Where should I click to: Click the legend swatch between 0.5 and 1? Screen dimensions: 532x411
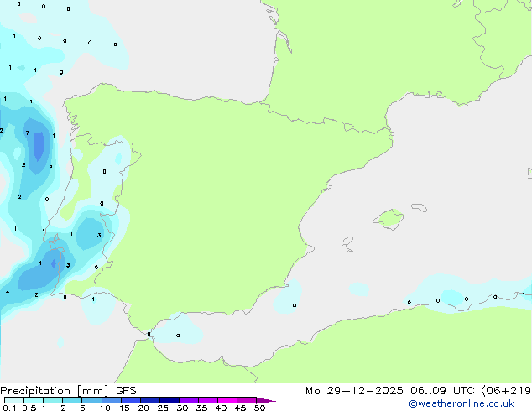click(x=34, y=400)
